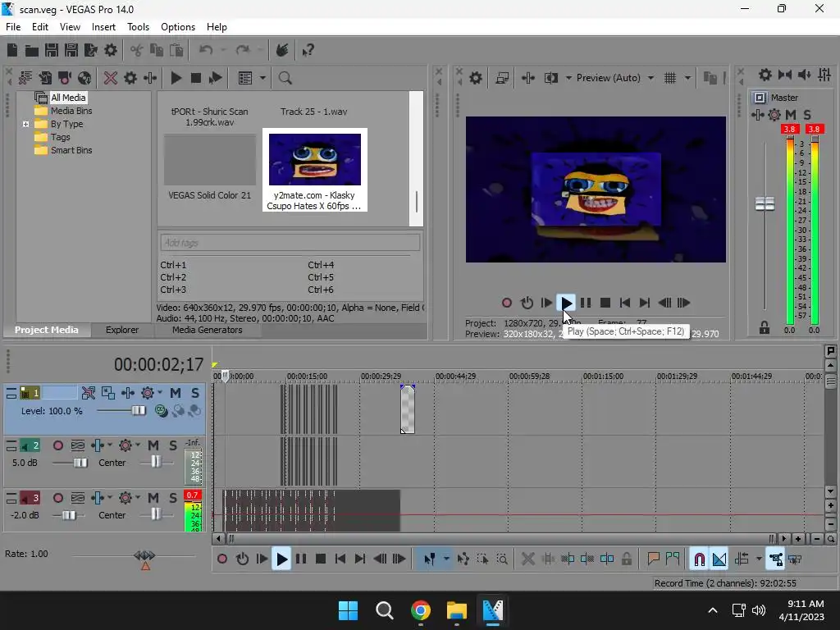Open the Overlays grid dropdown arrow
This screenshot has height=630, width=840.
[x=687, y=78]
